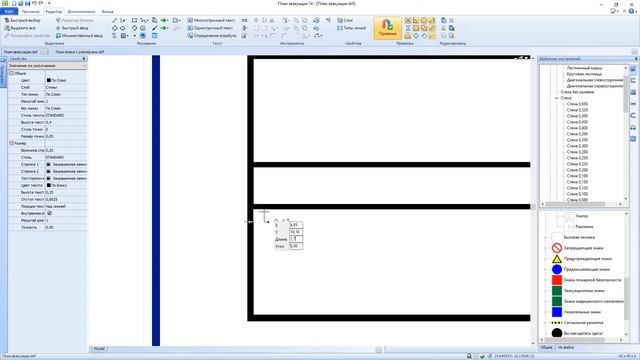640x360 pixels.
Task: Select Предупреждающие знаки yellow triangle item
Action: pyautogui.click(x=582, y=259)
